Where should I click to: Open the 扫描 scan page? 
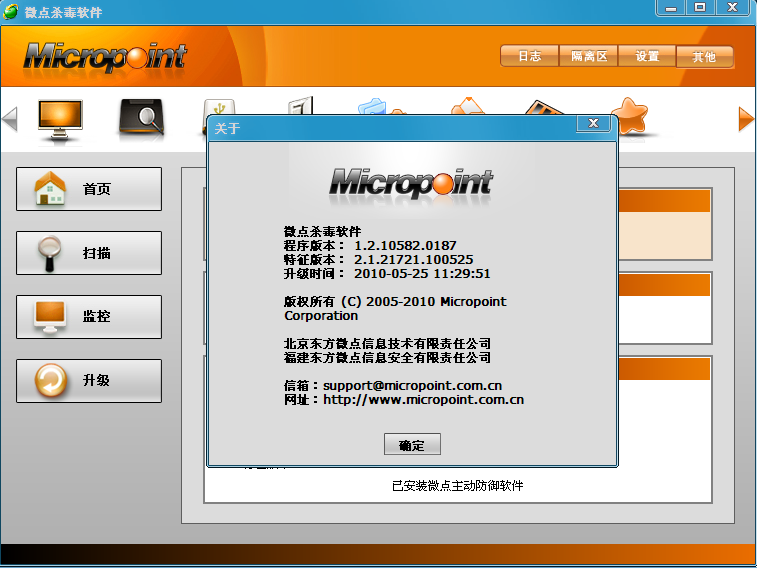tap(89, 253)
